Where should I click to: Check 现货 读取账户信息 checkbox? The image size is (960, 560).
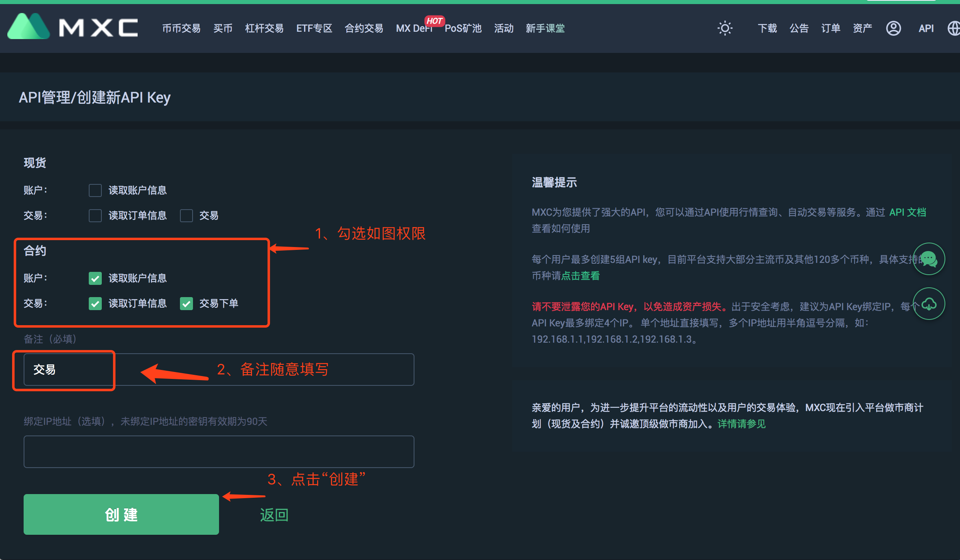[x=95, y=190]
